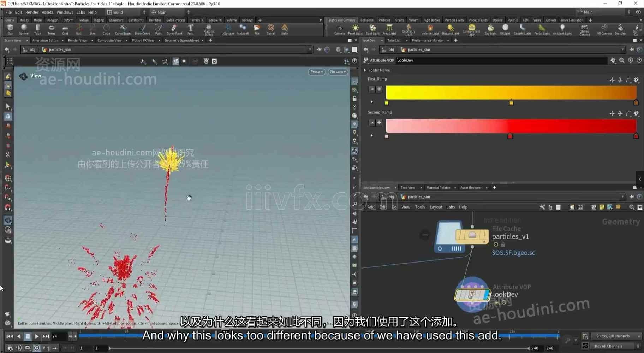Open the Pyro FX shelf tab
The height and width of the screenshot is (353, 644).
pyautogui.click(x=513, y=20)
